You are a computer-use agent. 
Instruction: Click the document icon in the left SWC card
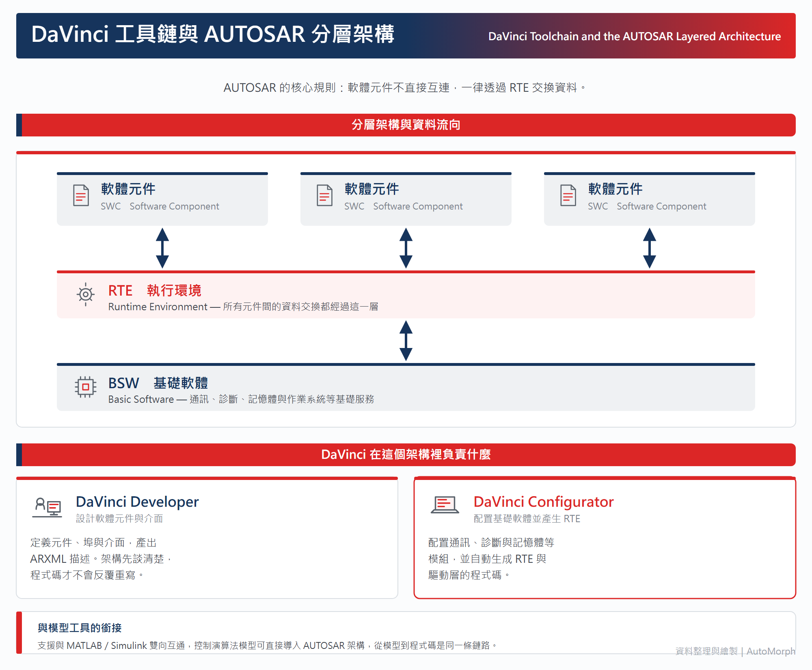[x=81, y=195]
